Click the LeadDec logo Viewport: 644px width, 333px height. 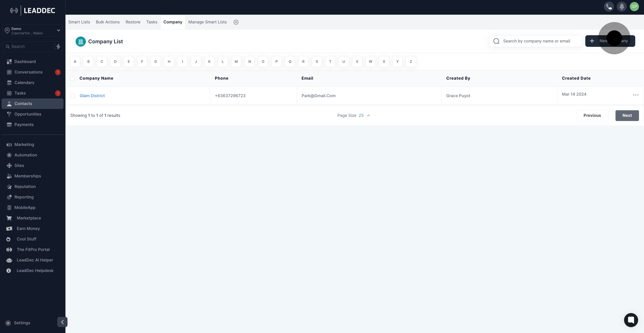click(32, 11)
